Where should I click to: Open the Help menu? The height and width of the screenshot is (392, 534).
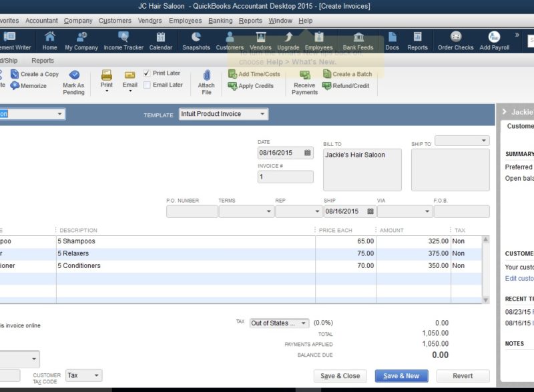click(306, 21)
